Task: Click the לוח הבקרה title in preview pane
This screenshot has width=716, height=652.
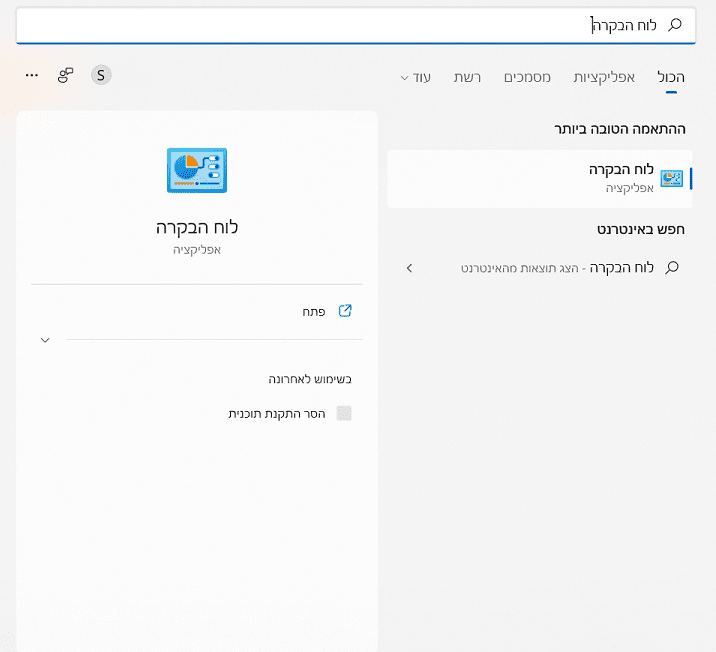Action: click(x=197, y=227)
